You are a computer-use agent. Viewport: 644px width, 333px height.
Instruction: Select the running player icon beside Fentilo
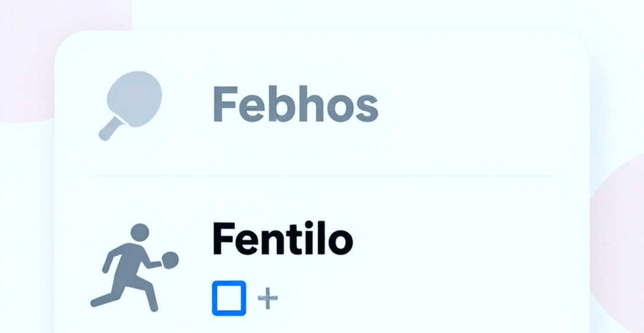click(134, 267)
